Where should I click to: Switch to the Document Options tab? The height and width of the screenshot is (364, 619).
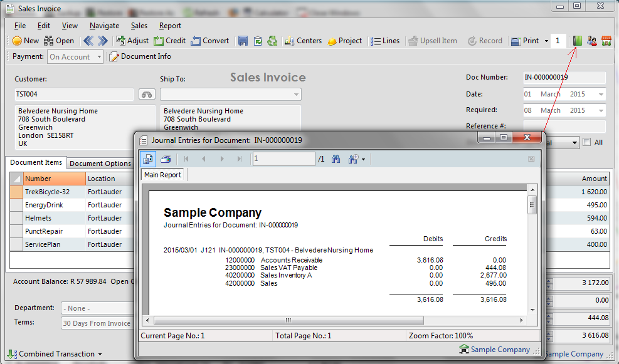click(100, 164)
